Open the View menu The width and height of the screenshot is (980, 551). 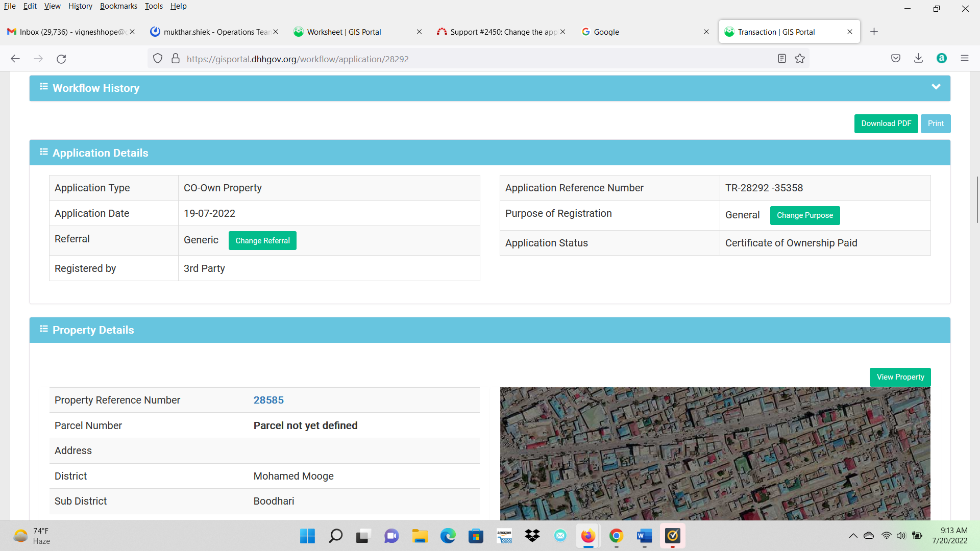tap(52, 6)
